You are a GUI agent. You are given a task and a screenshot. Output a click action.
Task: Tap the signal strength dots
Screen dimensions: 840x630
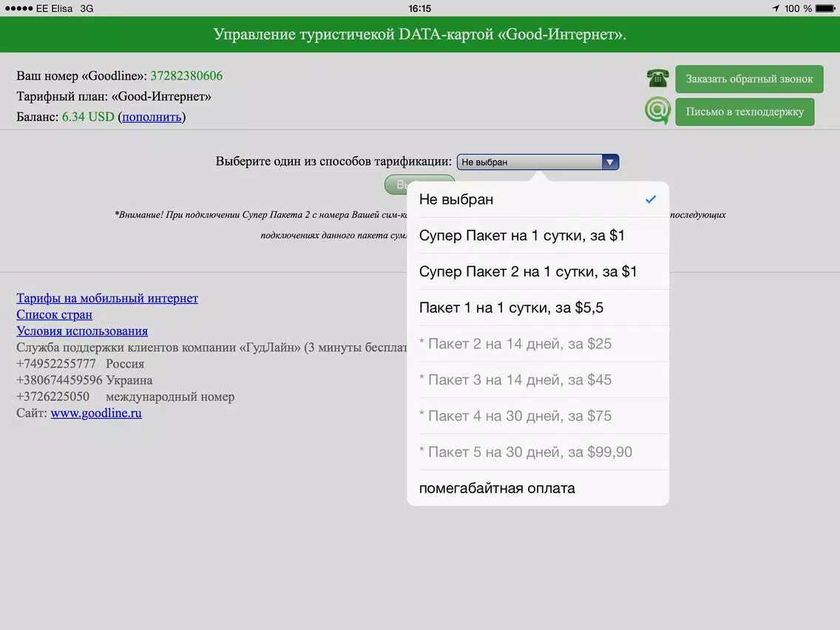tap(18, 9)
